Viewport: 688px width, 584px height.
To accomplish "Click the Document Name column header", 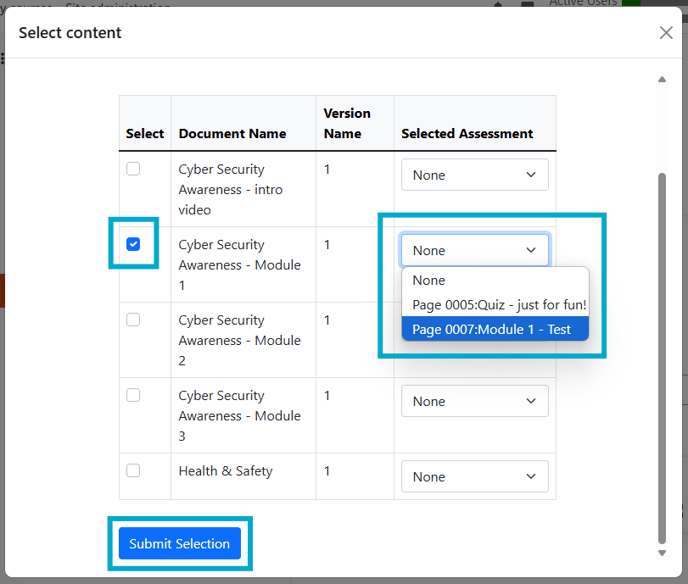I will pyautogui.click(x=232, y=133).
